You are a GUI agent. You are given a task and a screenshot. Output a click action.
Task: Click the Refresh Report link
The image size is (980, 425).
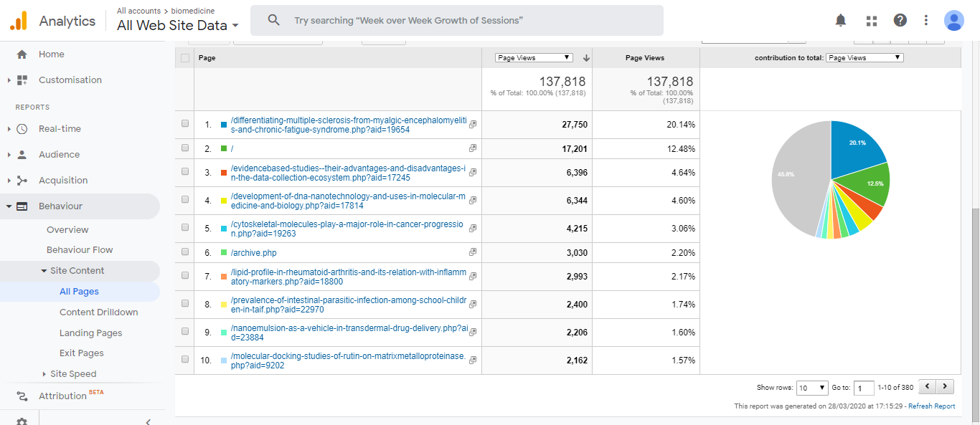(931, 406)
